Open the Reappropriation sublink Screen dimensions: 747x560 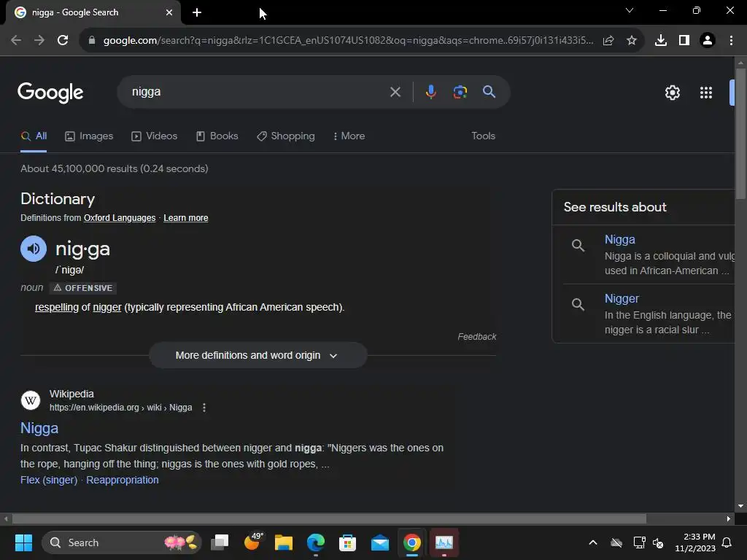point(123,480)
